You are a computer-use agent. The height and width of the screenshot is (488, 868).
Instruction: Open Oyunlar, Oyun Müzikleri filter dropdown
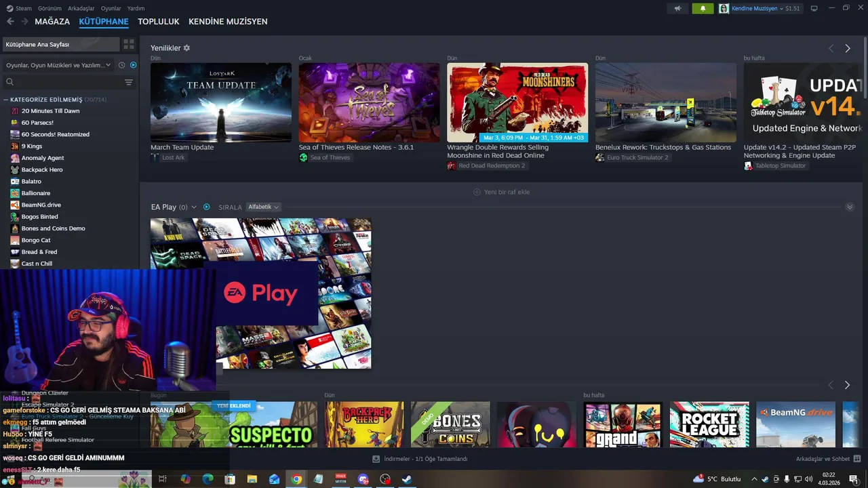click(x=58, y=65)
